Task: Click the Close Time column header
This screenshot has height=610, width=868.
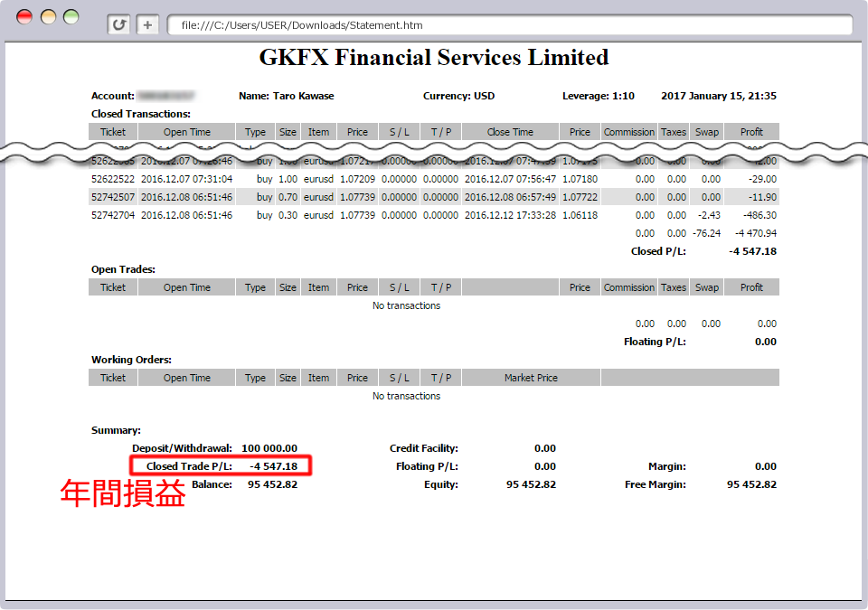Action: tap(510, 132)
